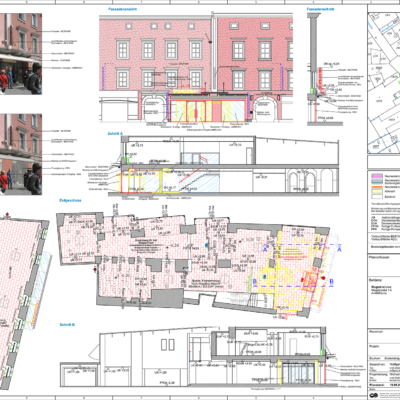400x400 pixels.
Task: Pick the magenta swatch in the legend
Action: click(377, 176)
